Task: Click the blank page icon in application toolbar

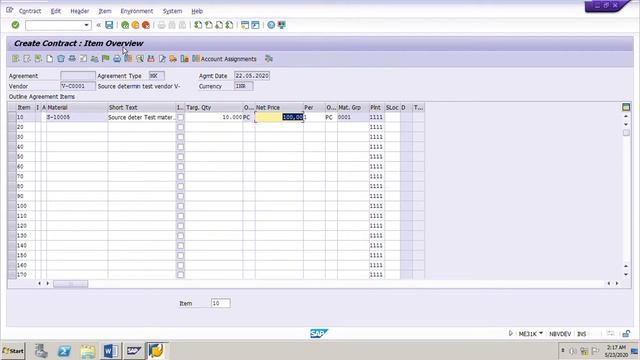Action: pos(49,59)
